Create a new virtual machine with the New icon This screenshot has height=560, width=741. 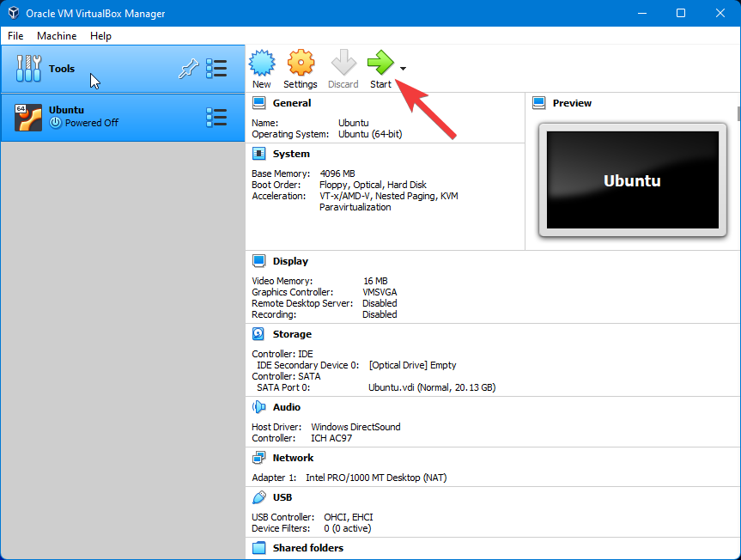262,64
